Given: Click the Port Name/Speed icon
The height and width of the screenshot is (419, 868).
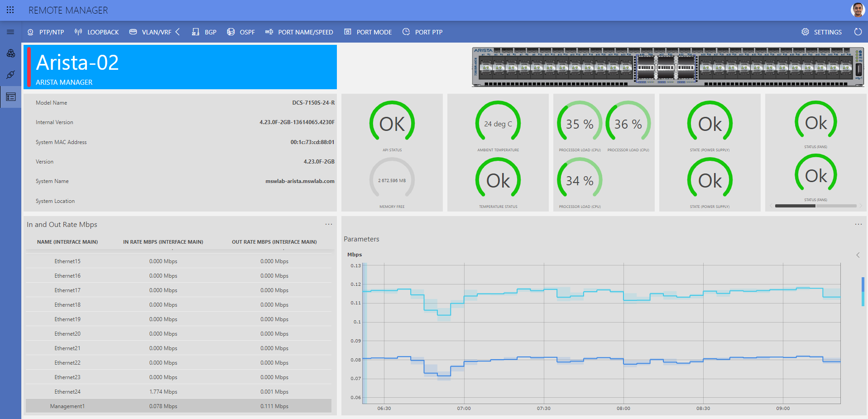Looking at the screenshot, I should click(269, 32).
